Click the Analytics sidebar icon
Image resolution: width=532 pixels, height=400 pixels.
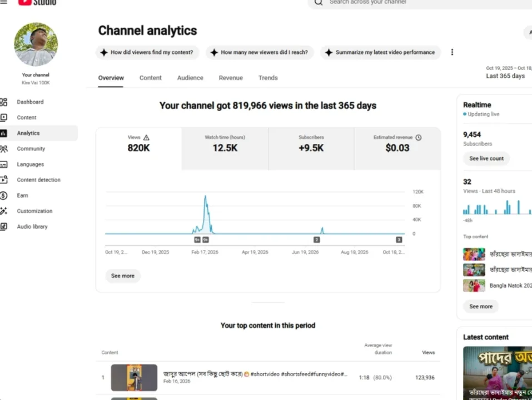[x=4, y=133]
